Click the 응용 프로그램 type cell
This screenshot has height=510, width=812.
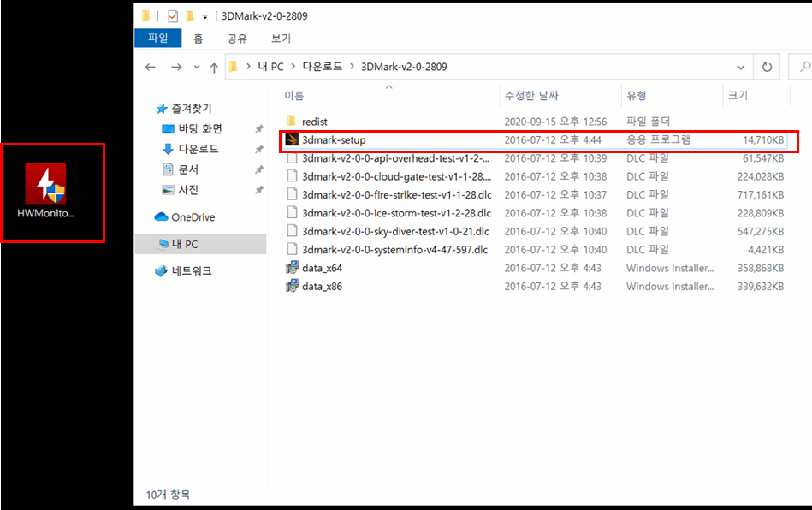pyautogui.click(x=658, y=139)
